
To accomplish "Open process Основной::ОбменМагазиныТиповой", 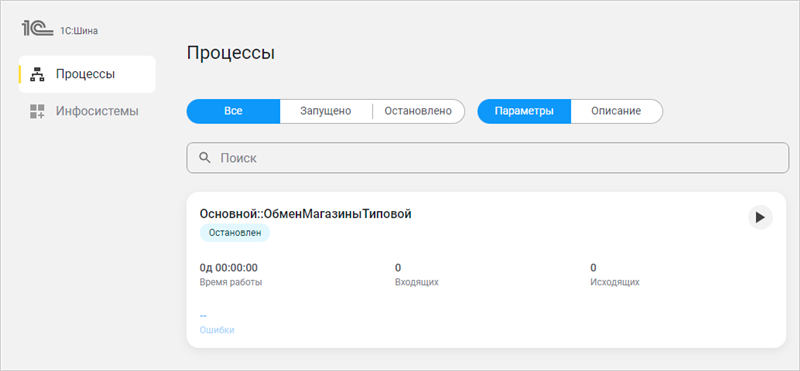I will (x=305, y=214).
